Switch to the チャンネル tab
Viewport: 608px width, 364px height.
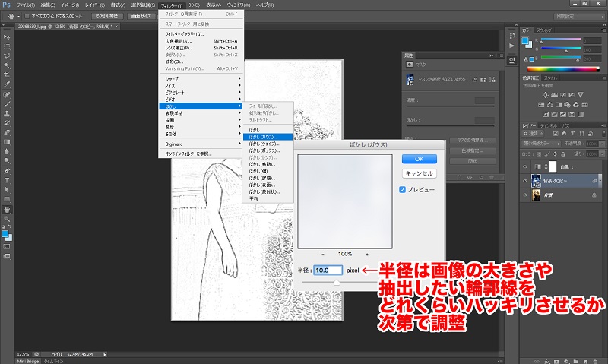tap(548, 125)
